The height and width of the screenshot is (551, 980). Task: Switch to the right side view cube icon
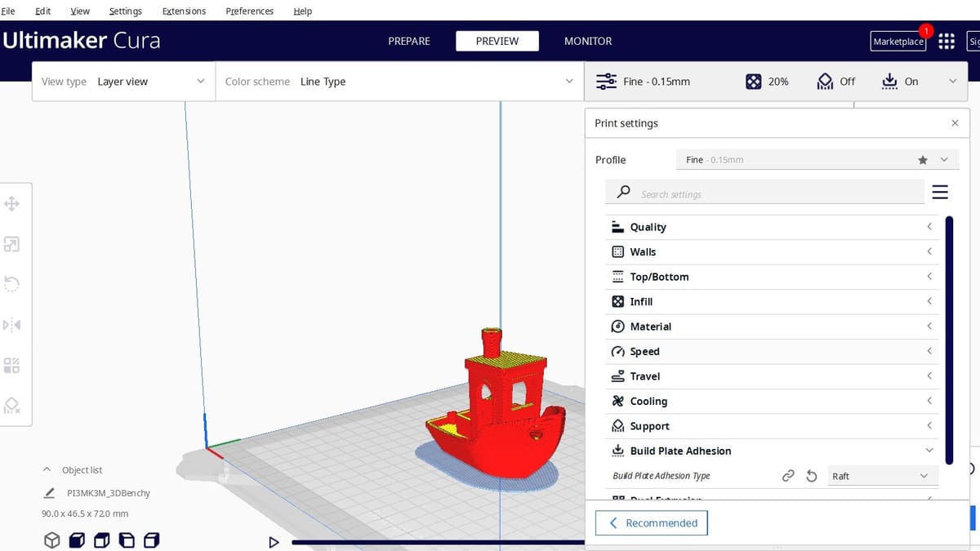point(152,540)
